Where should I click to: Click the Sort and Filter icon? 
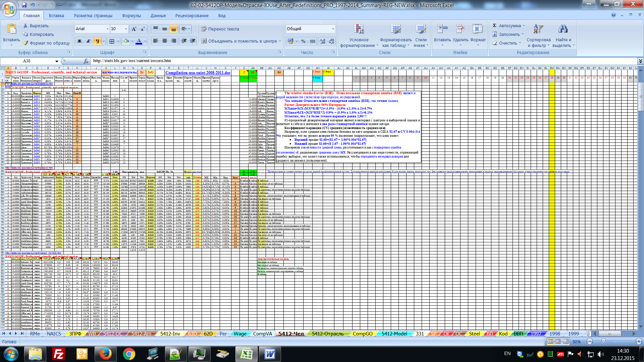(538, 29)
